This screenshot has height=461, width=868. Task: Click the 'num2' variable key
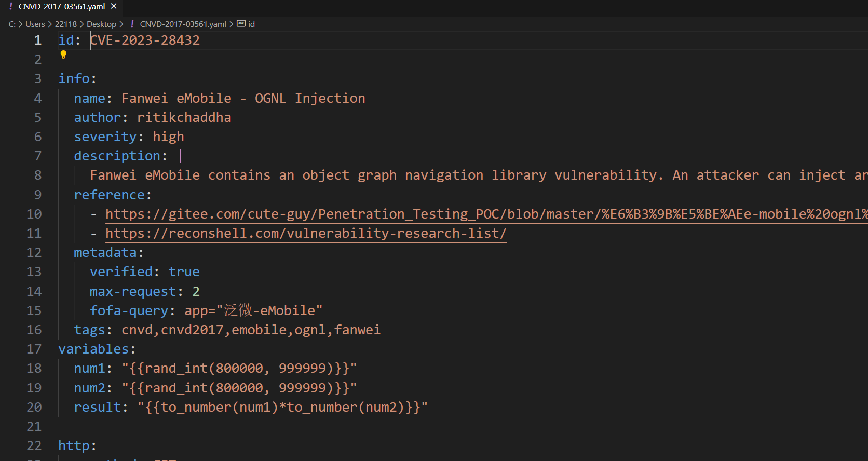coord(89,388)
